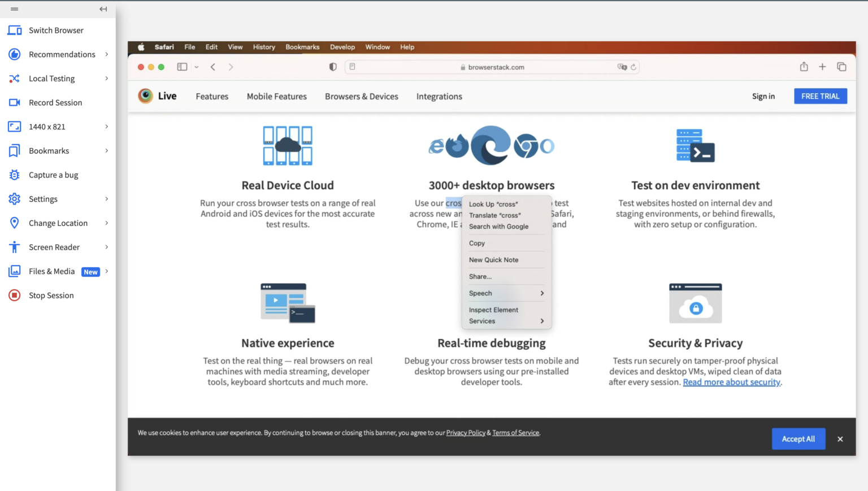Click the Switch Browser icon
The height and width of the screenshot is (491, 868).
(15, 31)
